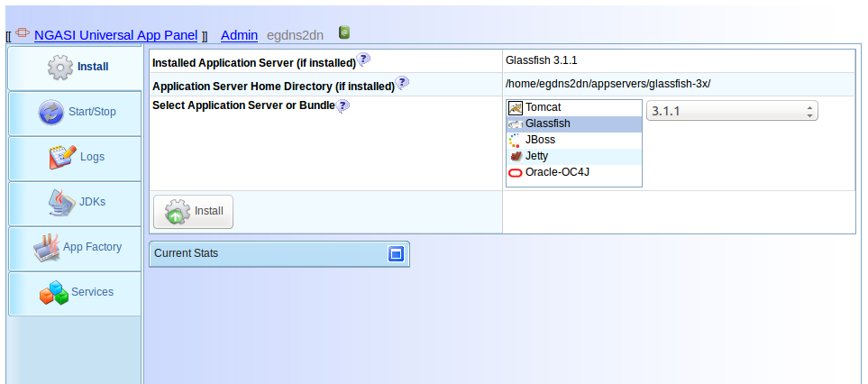Screen dimensions: 868x384
Task: Follow the Admin link
Action: 239,35
